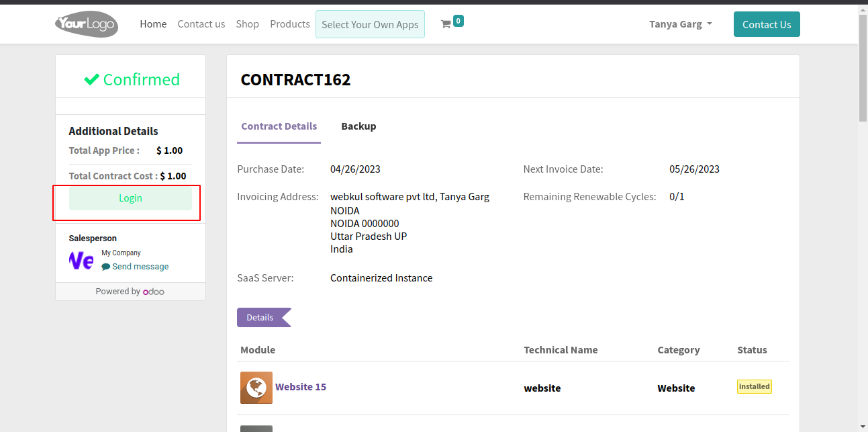The width and height of the screenshot is (868, 432).
Task: Expand the Tanya Garg user dropdown
Action: pyautogui.click(x=681, y=24)
